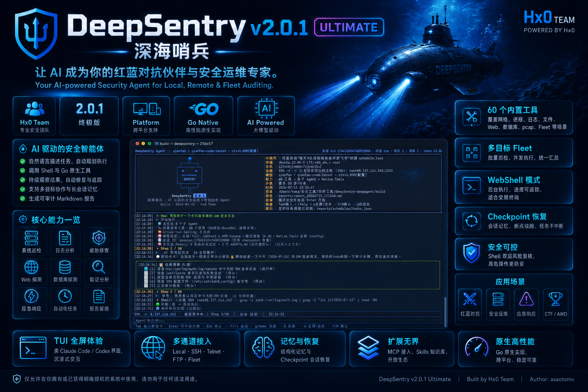
Task: Click the 扩展无界 stacked layers icon
Action: point(368,348)
